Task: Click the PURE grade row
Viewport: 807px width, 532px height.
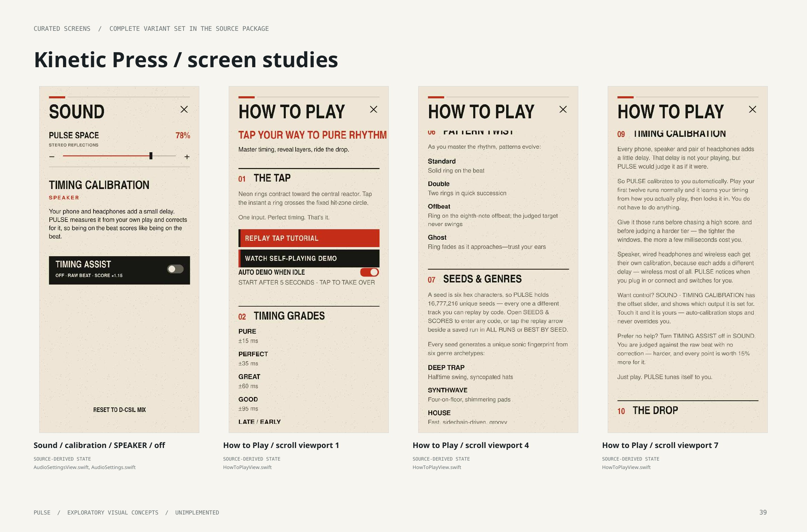Action: point(248,336)
